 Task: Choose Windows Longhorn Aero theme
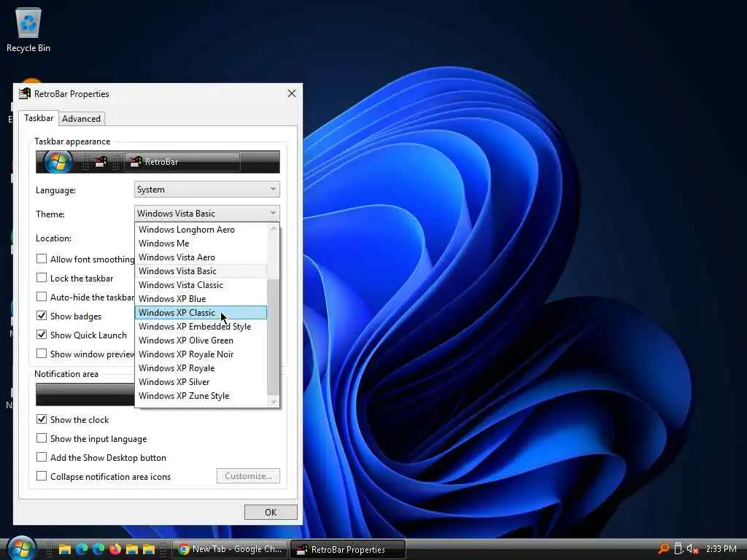tap(201, 230)
